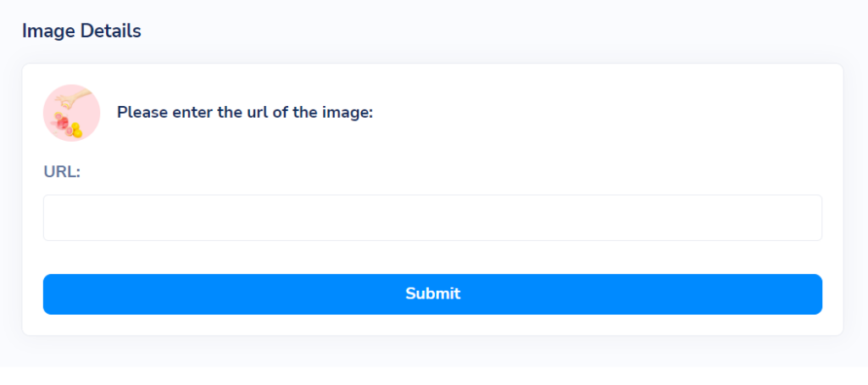Click the blue full-width submit bar

[432, 294]
